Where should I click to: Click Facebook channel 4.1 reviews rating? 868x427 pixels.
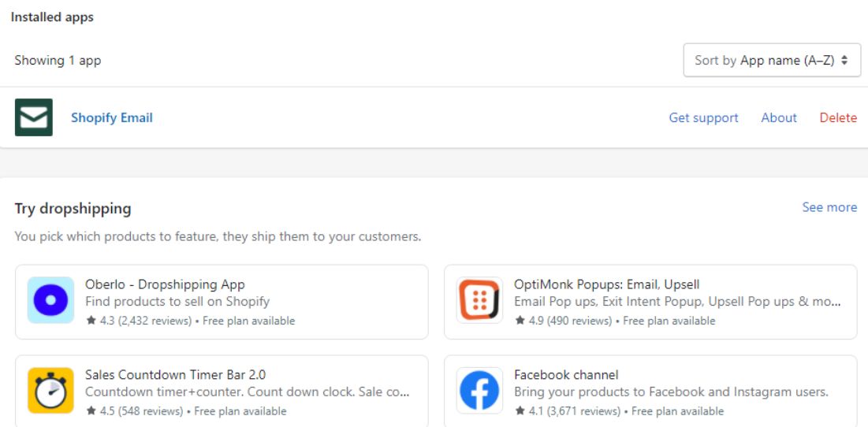click(568, 411)
